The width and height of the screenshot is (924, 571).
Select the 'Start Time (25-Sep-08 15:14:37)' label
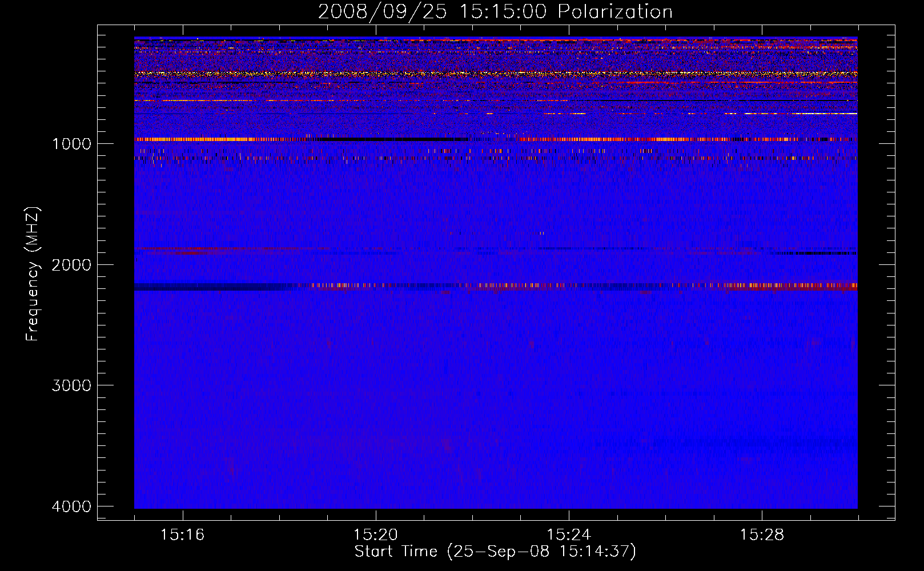coord(495,552)
